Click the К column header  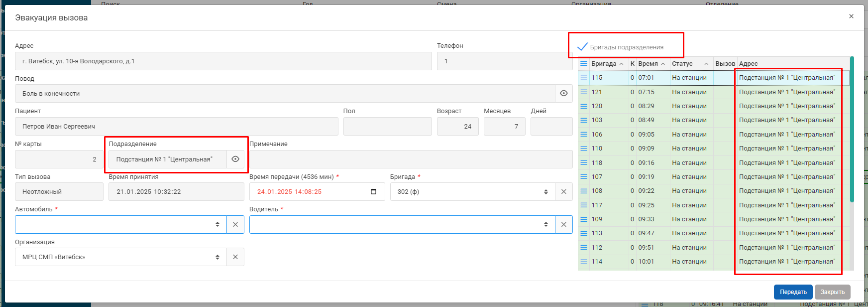pyautogui.click(x=633, y=64)
